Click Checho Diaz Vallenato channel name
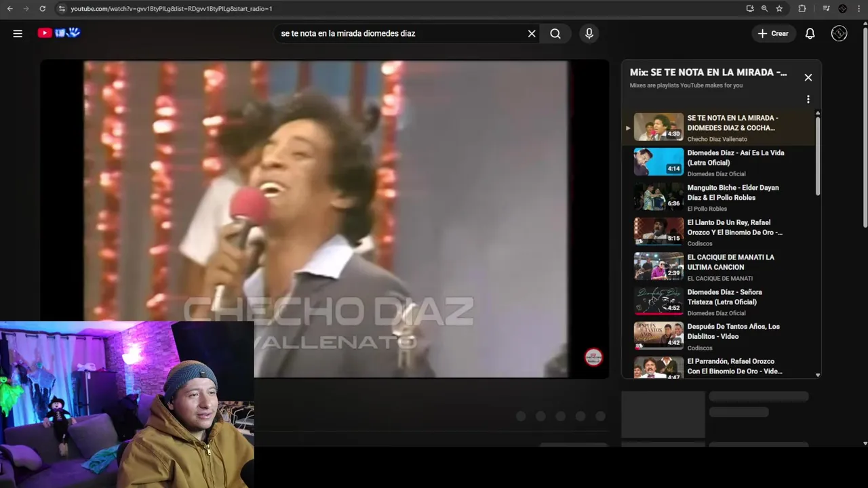The image size is (868, 488). point(717,139)
